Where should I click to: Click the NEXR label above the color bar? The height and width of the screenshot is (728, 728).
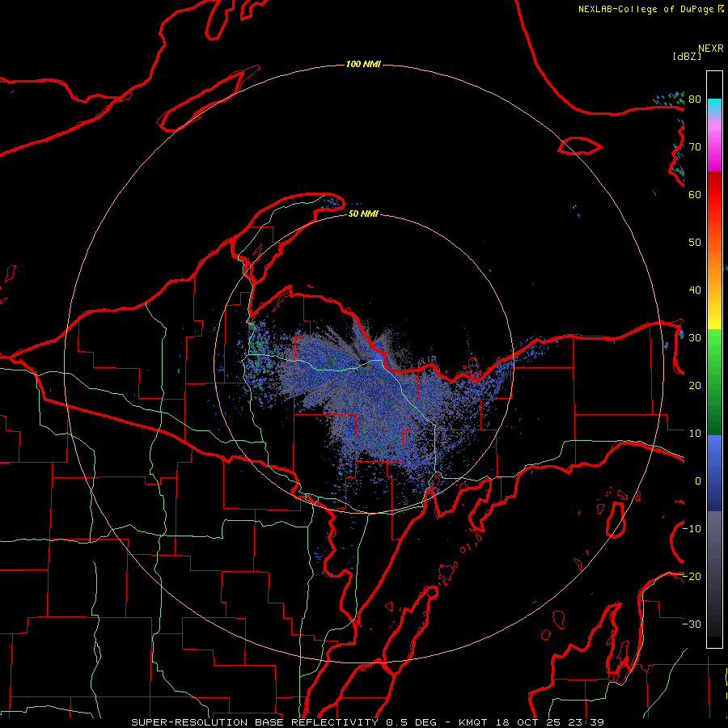(711, 49)
